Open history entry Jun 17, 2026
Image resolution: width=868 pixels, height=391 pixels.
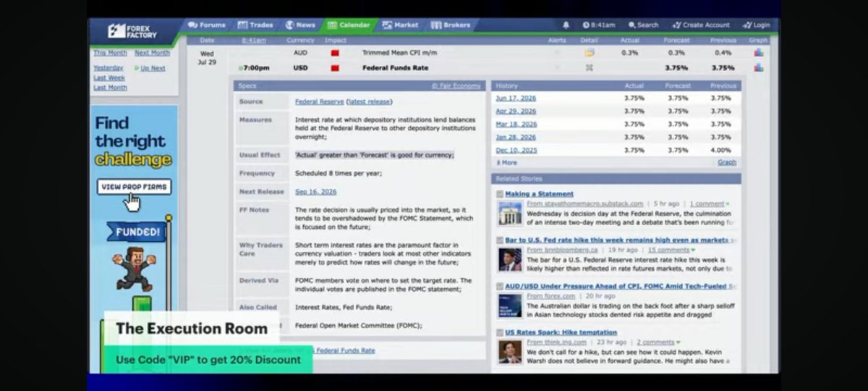(x=516, y=98)
